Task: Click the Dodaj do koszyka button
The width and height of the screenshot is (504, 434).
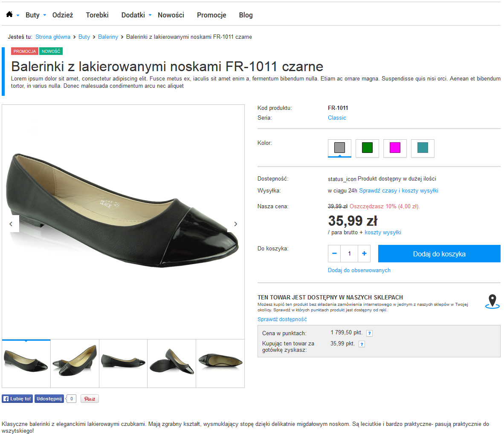Action: (439, 254)
